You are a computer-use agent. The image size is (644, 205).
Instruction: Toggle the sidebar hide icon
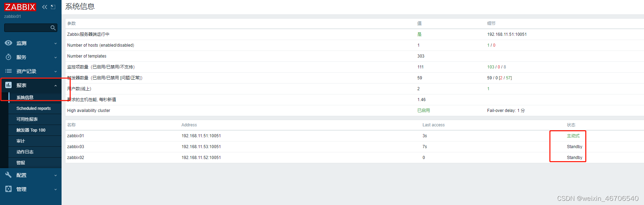point(53,7)
